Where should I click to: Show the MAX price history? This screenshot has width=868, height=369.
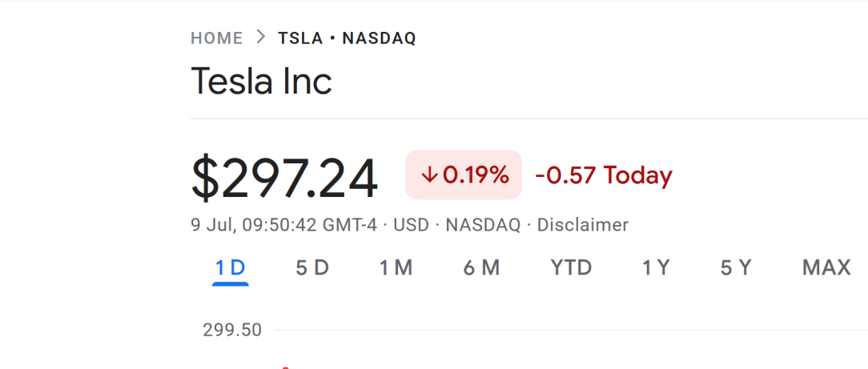pyautogui.click(x=826, y=268)
